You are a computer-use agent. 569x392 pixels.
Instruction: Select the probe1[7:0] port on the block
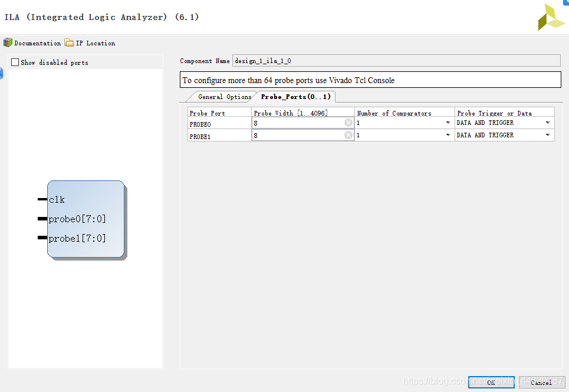pyautogui.click(x=77, y=239)
